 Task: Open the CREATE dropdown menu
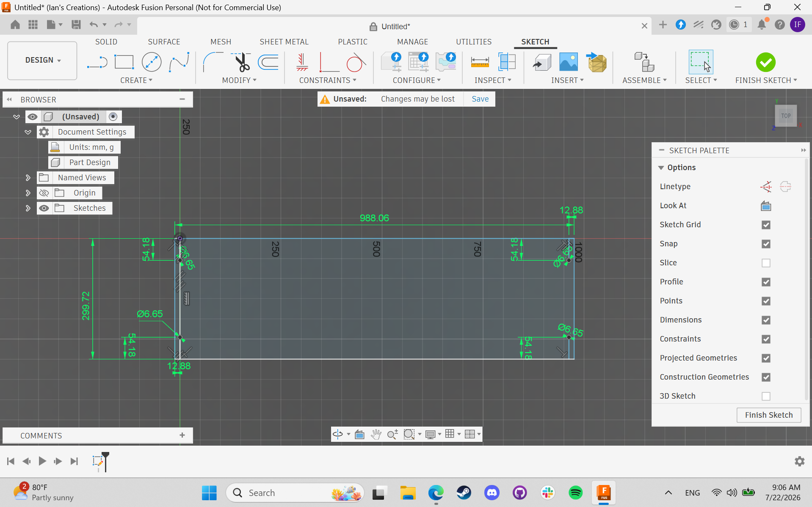pos(136,80)
